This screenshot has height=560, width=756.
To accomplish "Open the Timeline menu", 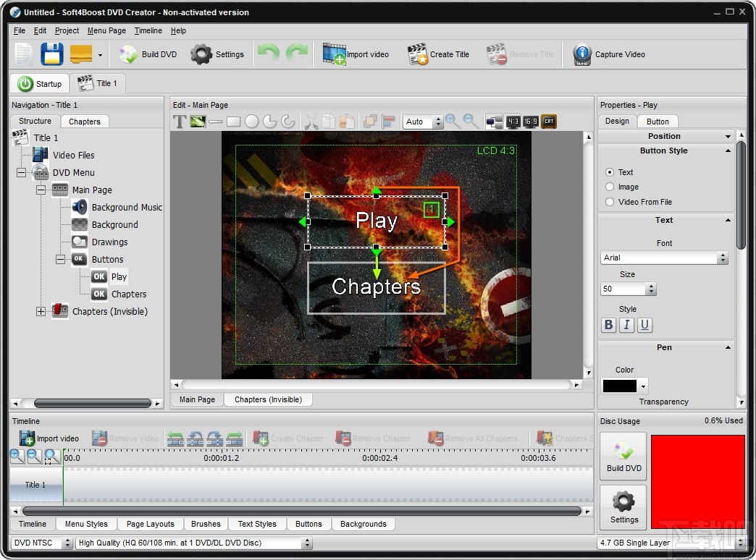I will (148, 30).
